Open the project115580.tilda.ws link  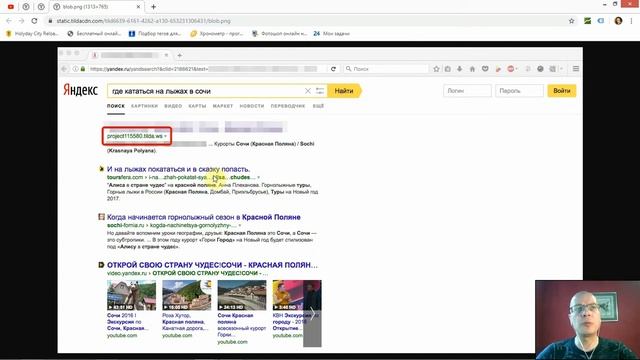pos(135,136)
